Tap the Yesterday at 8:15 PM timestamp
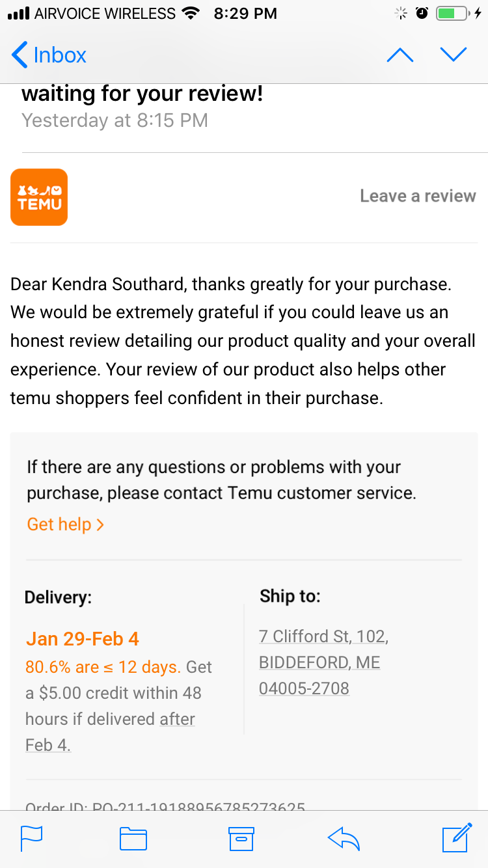Viewport: 488px width, 868px height. point(115,120)
